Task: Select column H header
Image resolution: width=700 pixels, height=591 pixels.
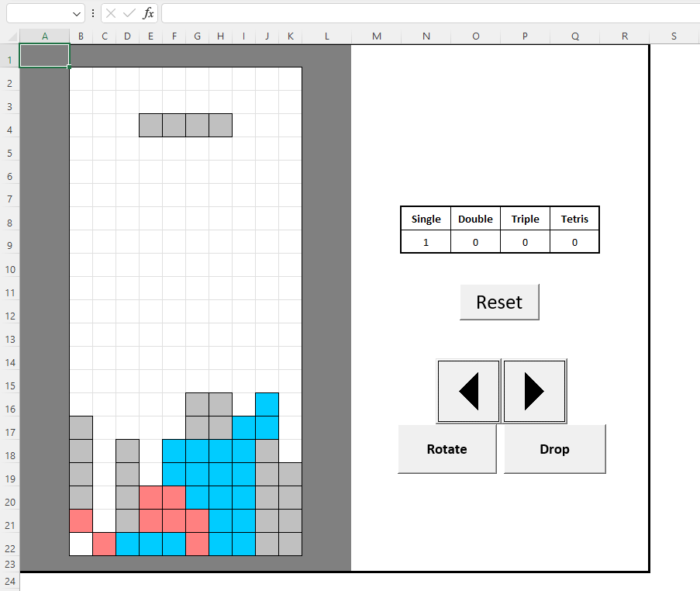Action: point(220,36)
